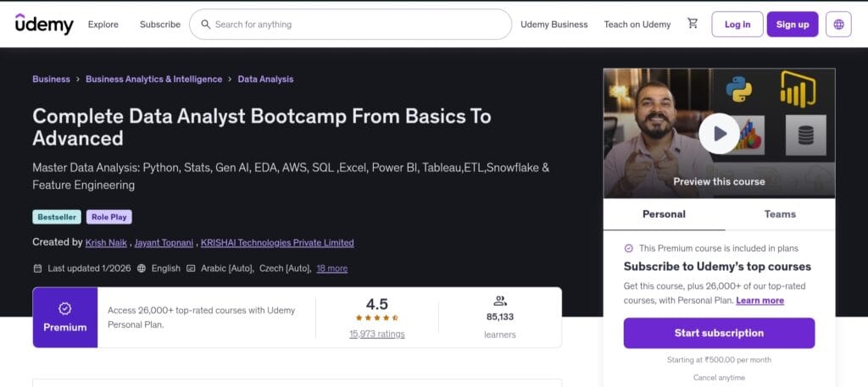This screenshot has width=868, height=387.
Task: Open the Explore menu
Action: pos(103,25)
